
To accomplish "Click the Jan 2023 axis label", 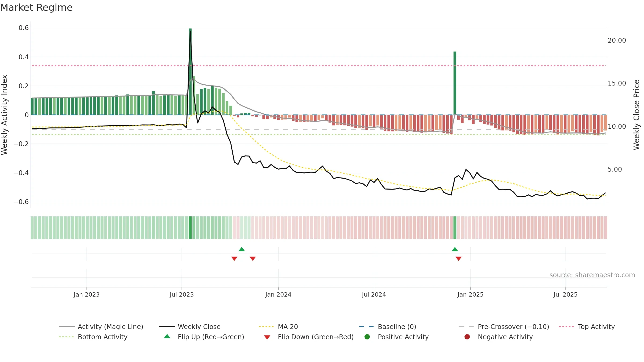I will coord(86,294).
